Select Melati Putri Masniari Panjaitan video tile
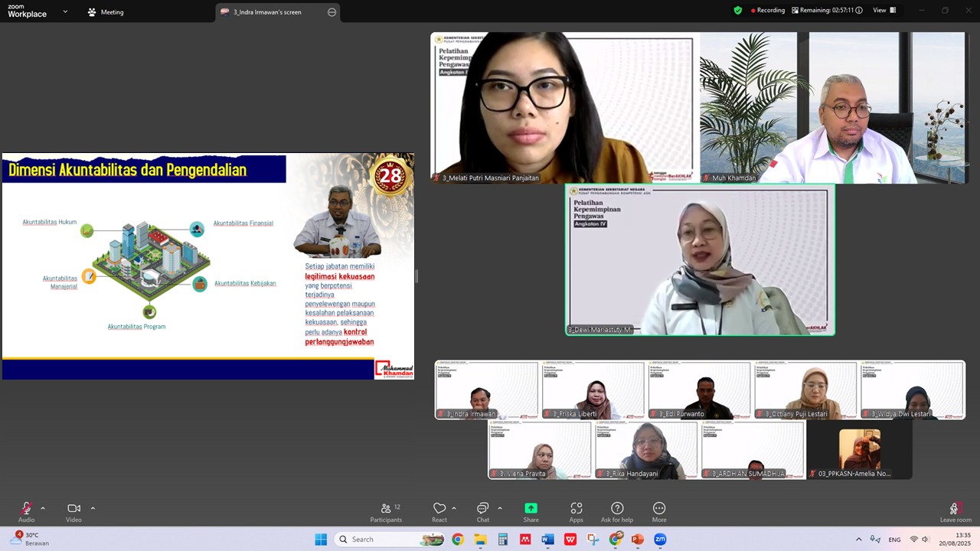Viewport: 980px width, 551px height. 565,108
